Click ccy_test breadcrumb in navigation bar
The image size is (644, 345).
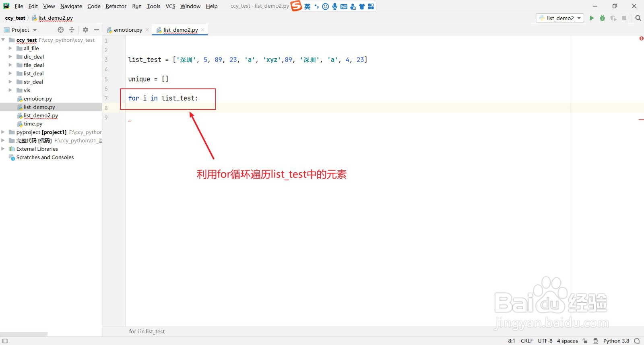tap(15, 18)
